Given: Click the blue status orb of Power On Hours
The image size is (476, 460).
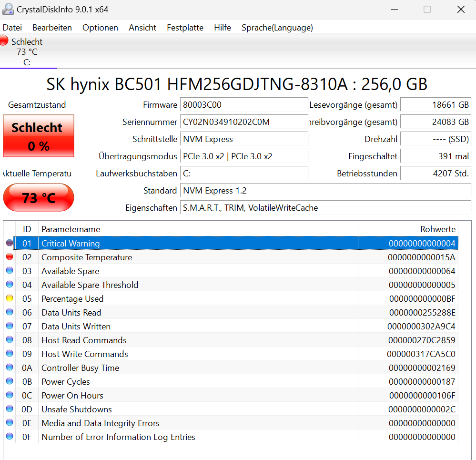Looking at the screenshot, I should coord(10,395).
